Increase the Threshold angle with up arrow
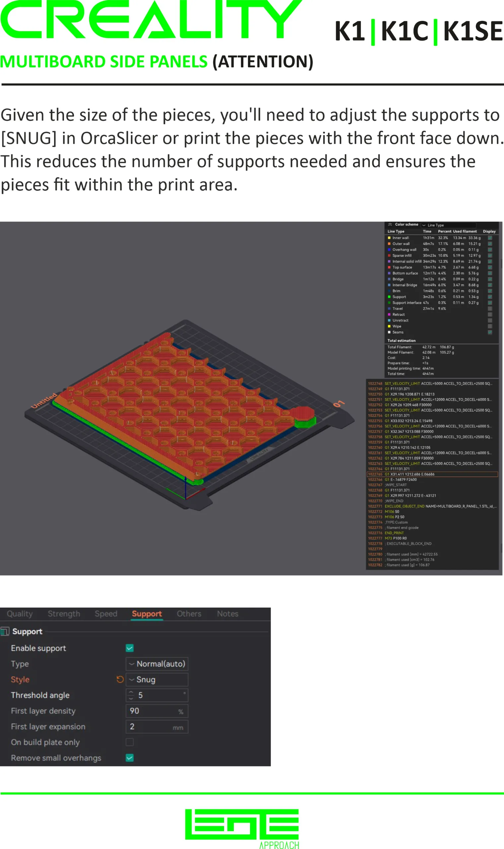 tap(131, 692)
